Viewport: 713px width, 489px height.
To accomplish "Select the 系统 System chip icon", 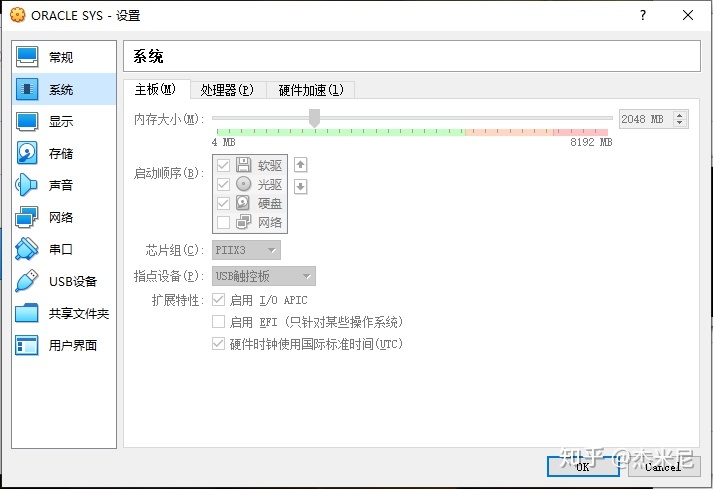I will (x=27, y=89).
